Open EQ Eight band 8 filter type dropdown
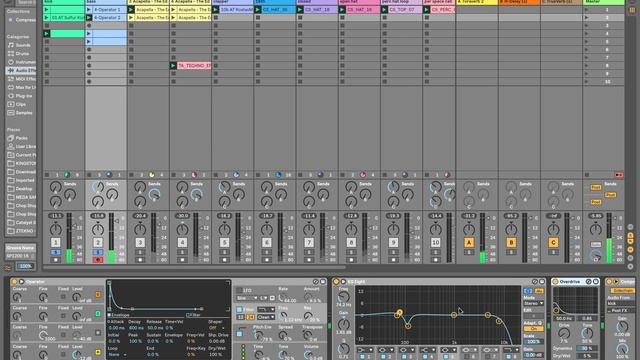640x360 pixels. 510,350
